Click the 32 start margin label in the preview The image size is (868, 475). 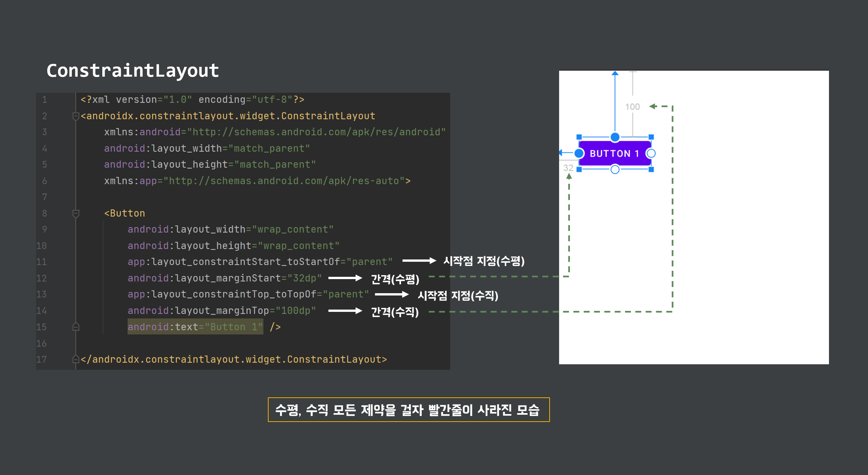coord(568,168)
